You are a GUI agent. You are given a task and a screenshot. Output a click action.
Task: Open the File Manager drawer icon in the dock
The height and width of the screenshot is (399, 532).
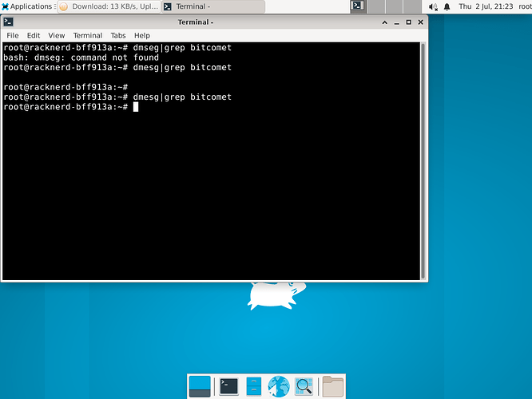coord(254,386)
